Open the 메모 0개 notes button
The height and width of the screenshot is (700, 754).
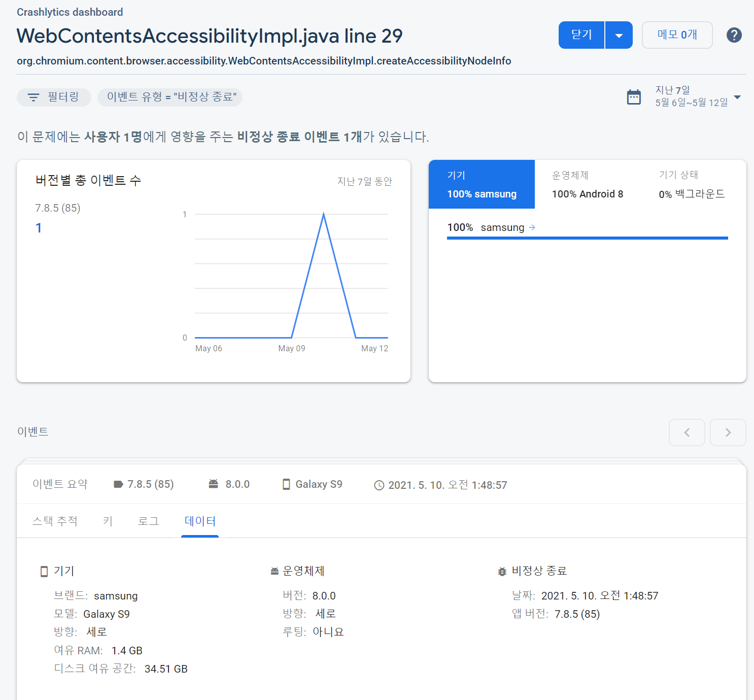(x=677, y=35)
